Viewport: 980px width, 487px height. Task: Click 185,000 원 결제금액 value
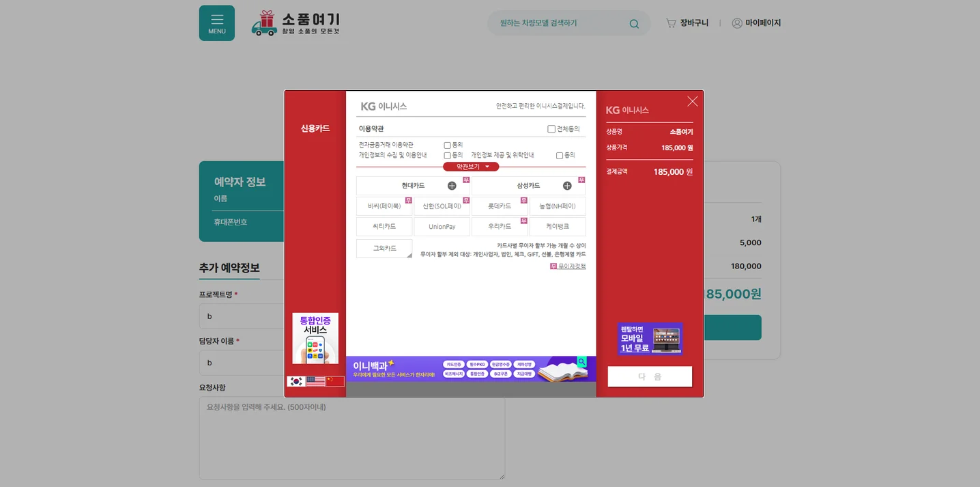tap(673, 172)
